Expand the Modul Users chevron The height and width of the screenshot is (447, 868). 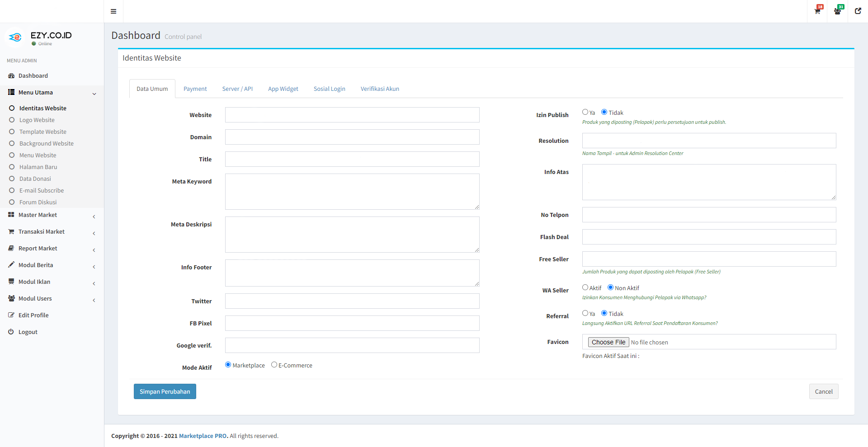94,300
